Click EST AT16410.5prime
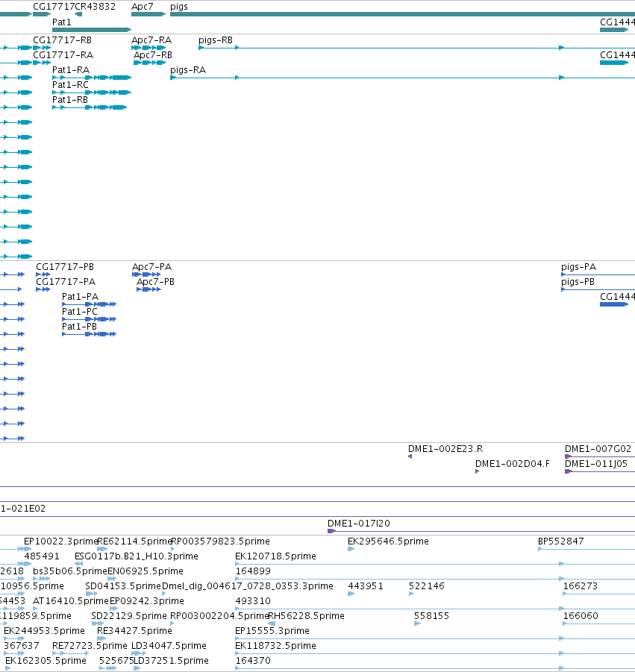 click(35, 609)
